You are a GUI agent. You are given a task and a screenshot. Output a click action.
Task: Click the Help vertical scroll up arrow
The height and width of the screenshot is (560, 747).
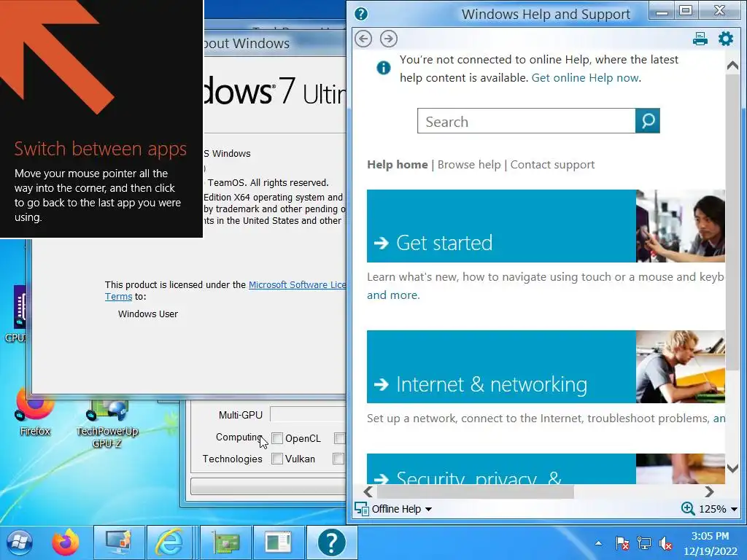tap(732, 66)
